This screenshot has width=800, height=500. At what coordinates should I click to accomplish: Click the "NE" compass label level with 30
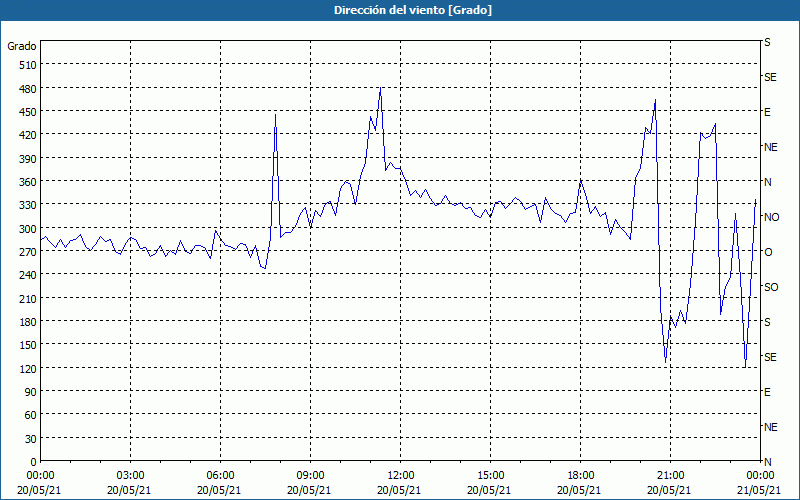770,427
